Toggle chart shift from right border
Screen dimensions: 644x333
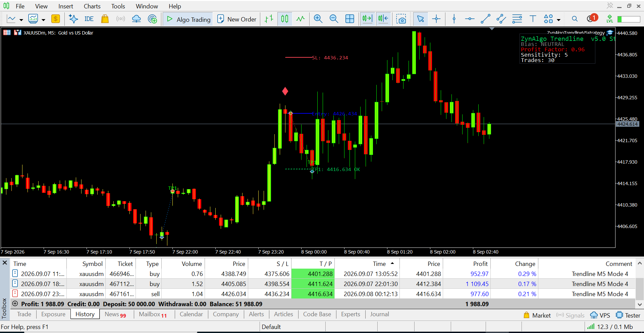tap(383, 19)
